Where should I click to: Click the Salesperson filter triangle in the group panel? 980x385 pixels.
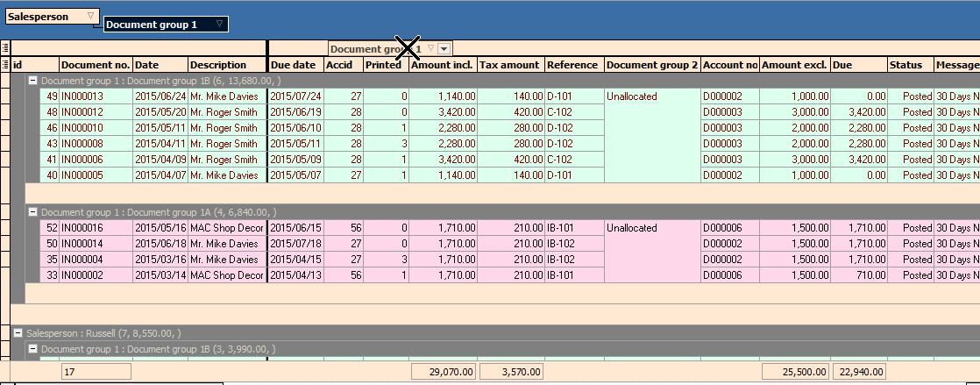pyautogui.click(x=90, y=17)
